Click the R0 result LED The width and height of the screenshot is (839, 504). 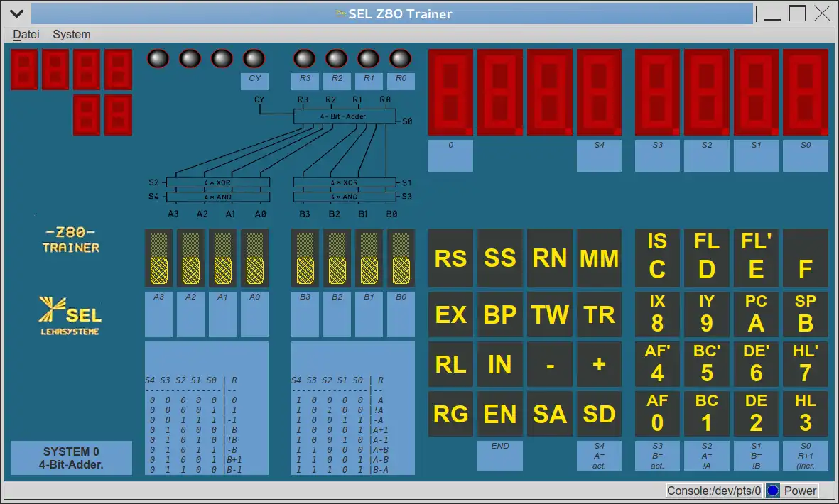click(x=400, y=59)
